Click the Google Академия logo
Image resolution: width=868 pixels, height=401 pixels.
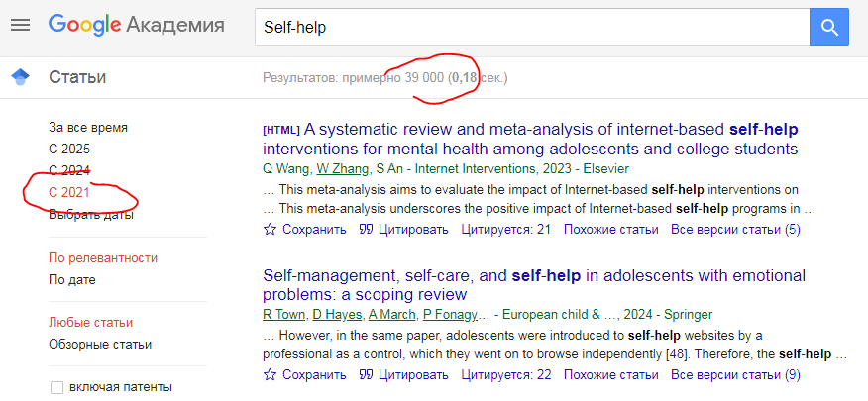pos(136,26)
